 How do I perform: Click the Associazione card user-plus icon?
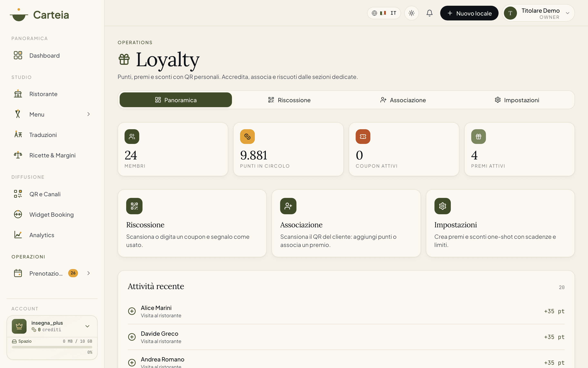click(288, 206)
